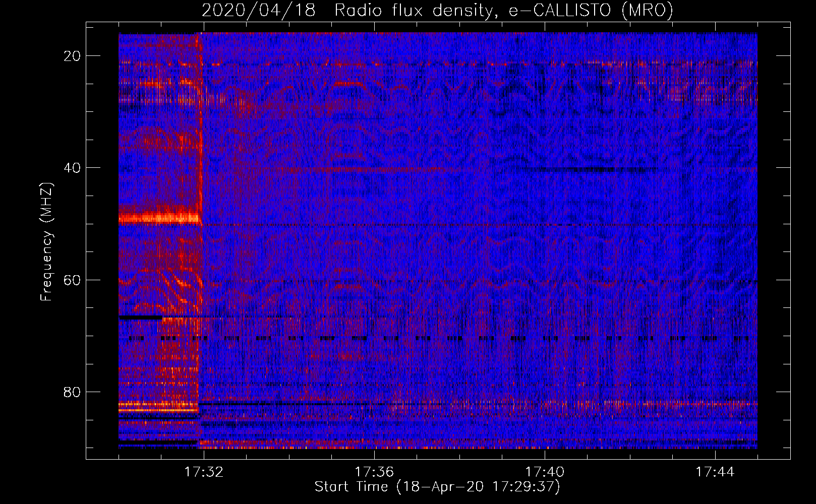Screen dimensions: 816x504
Task: Click the 17:44 time tick label
Action: (715, 472)
